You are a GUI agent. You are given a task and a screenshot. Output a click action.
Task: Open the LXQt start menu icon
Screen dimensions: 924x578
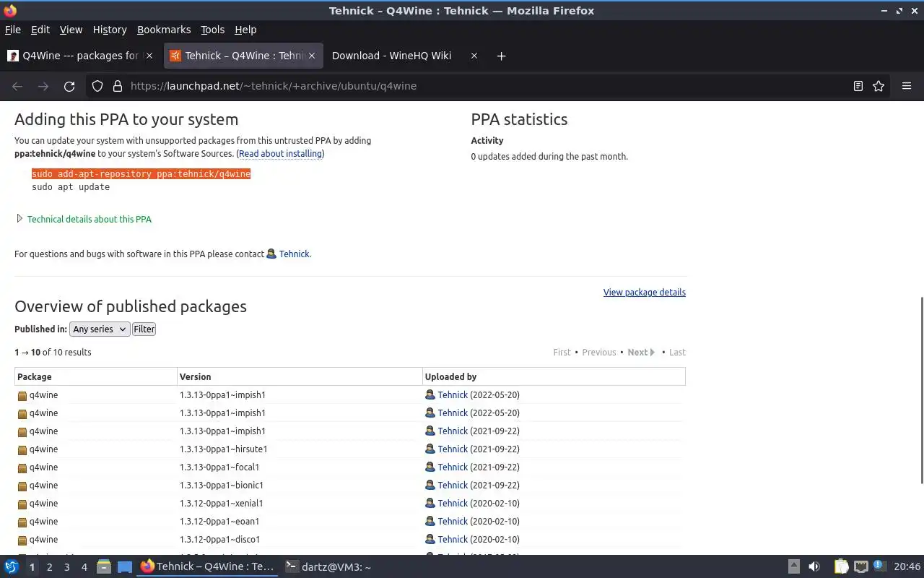click(12, 566)
